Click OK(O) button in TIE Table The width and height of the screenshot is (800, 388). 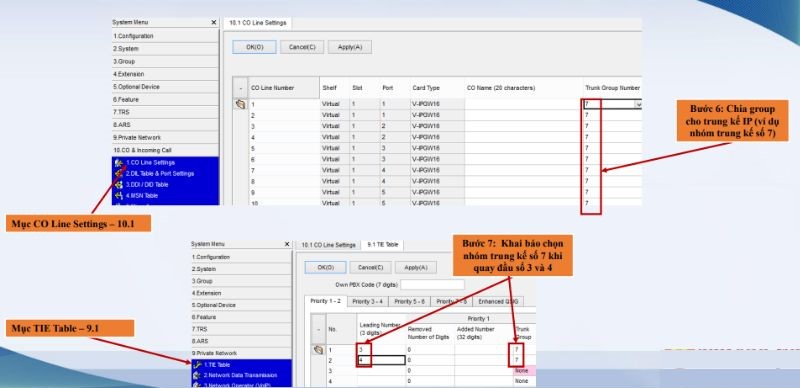click(325, 268)
